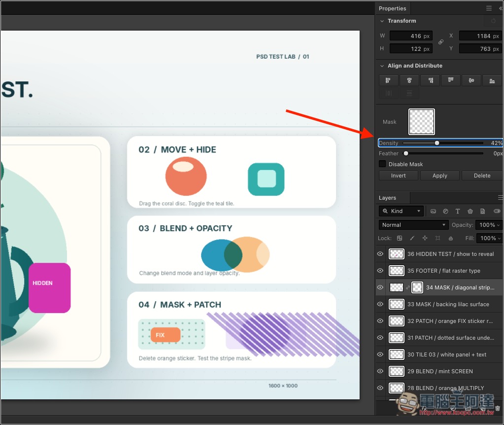This screenshot has height=425, width=504.
Task: Select layer 35 FOOTER / flat raster type
Action: [x=443, y=271]
